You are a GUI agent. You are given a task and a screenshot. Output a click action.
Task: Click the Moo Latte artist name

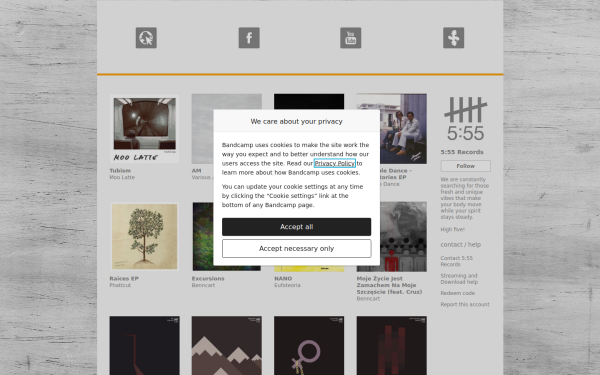click(122, 178)
